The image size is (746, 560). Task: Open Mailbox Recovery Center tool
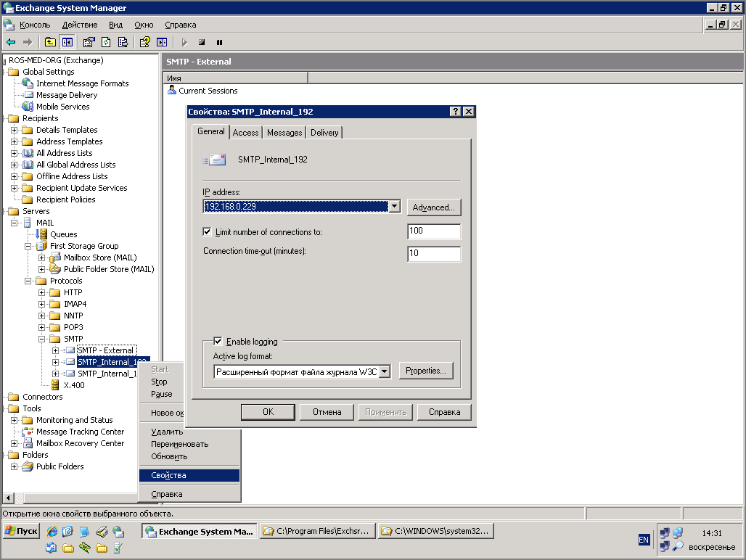coord(80,443)
